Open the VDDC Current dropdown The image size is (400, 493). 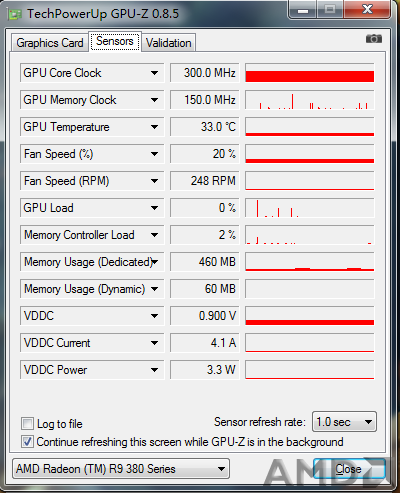click(x=154, y=343)
